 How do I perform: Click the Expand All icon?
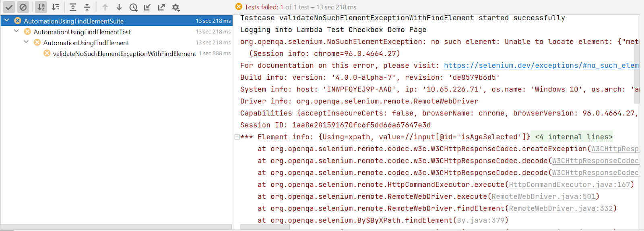pyautogui.click(x=73, y=7)
